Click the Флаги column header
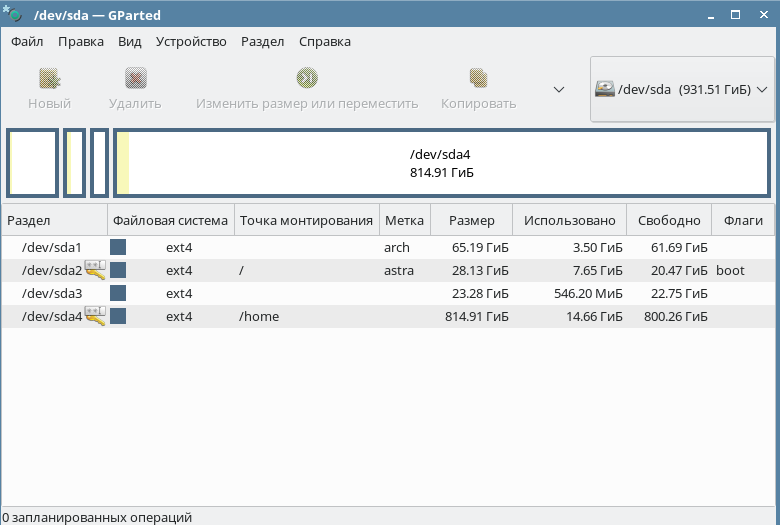The height and width of the screenshot is (525, 780). tap(743, 220)
